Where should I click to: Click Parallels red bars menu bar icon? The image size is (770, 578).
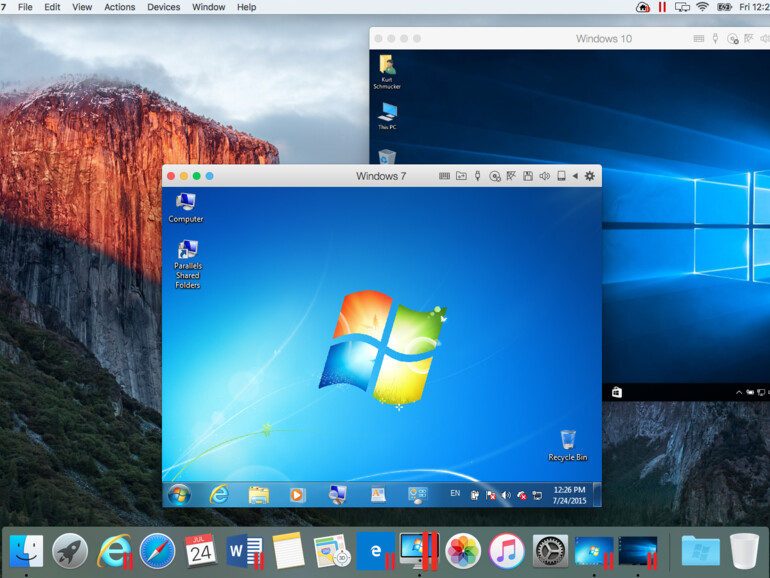pyautogui.click(x=662, y=7)
